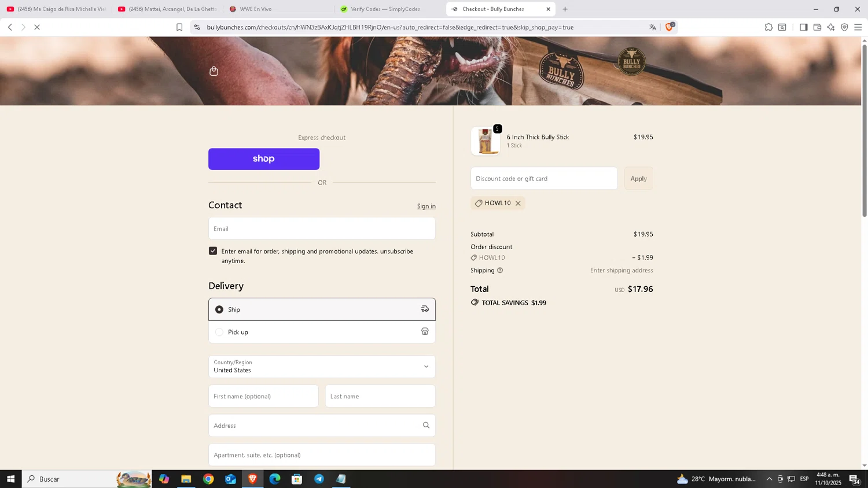View site information icon beside URL

(197, 27)
